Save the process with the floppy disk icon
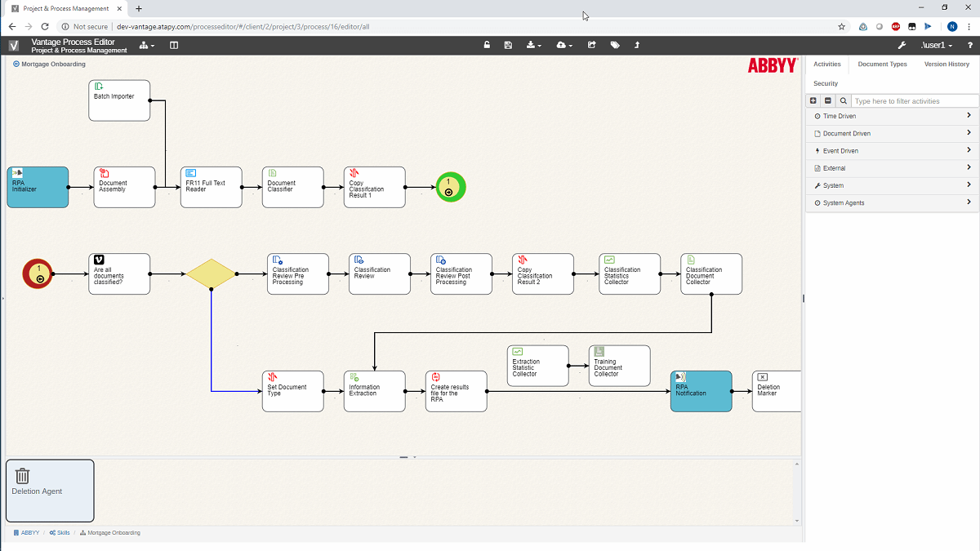980x551 pixels. pos(508,45)
